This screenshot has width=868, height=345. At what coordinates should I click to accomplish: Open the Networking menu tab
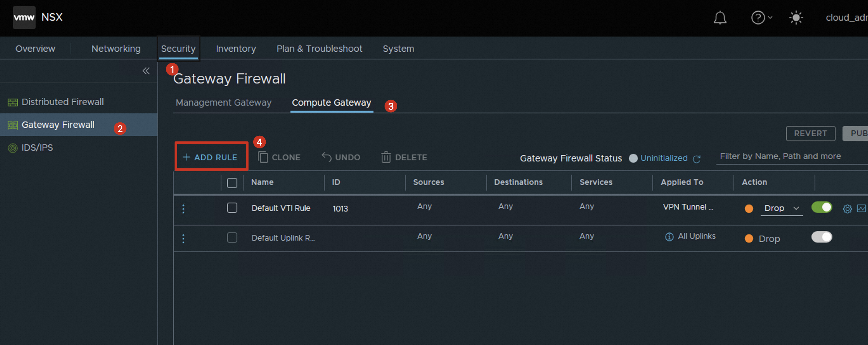(116, 49)
